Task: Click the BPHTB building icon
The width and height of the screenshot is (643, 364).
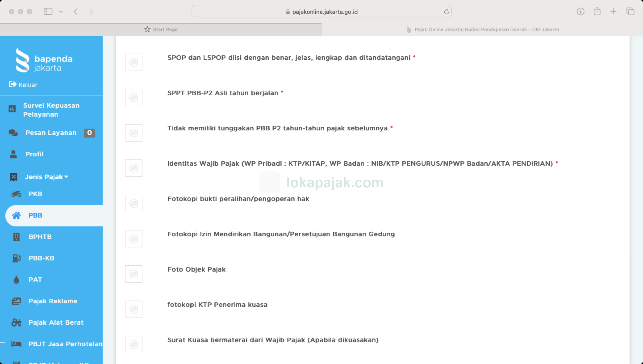Action: pos(16,237)
